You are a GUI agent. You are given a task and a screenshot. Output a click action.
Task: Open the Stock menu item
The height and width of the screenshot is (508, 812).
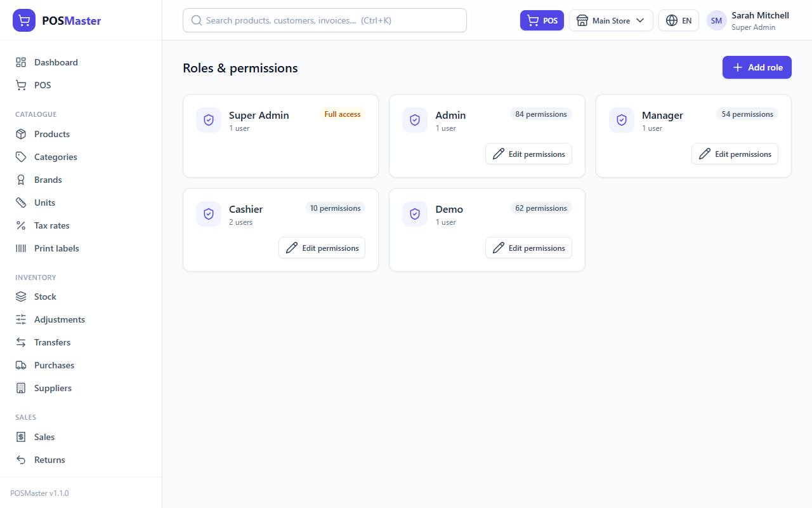click(x=81, y=297)
